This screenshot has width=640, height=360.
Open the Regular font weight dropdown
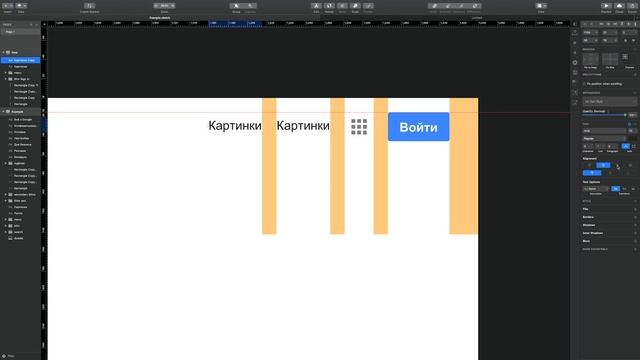(604, 138)
